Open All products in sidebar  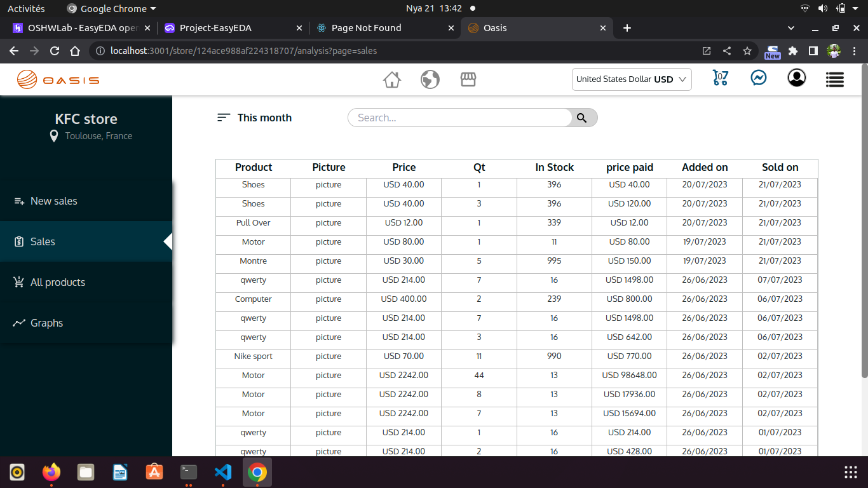[86, 282]
